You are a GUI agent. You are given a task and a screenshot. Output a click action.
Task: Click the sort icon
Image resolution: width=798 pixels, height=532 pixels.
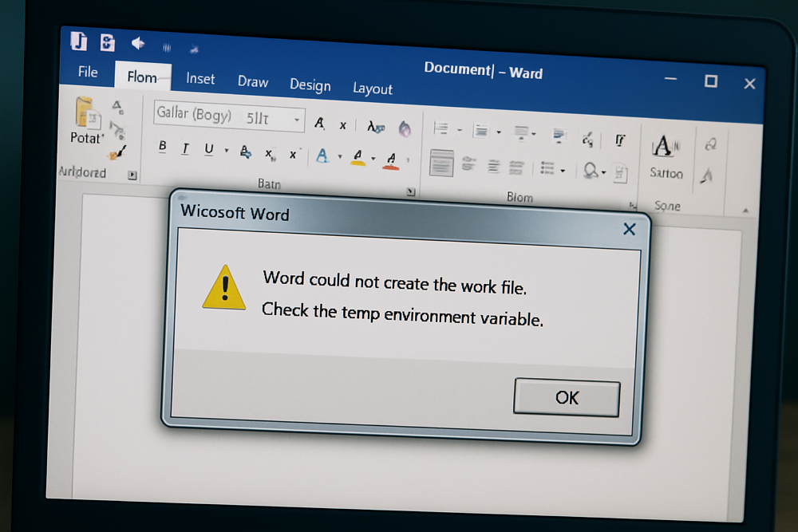(x=588, y=139)
